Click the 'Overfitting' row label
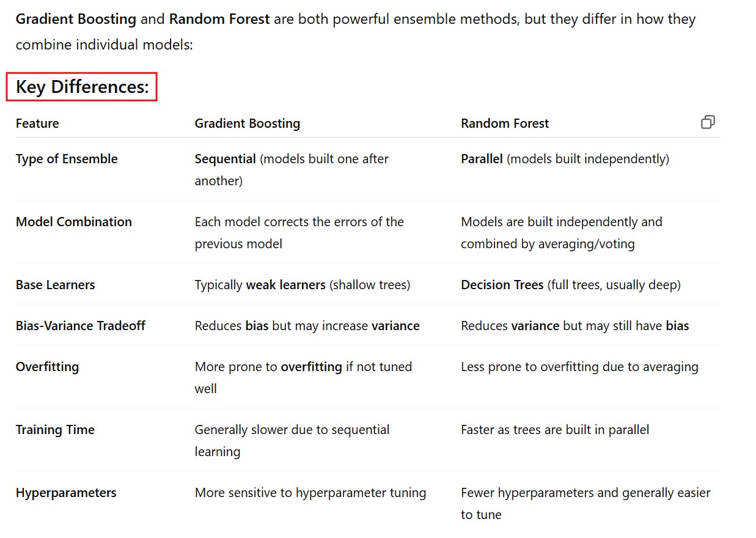The image size is (756, 538). coord(47,367)
